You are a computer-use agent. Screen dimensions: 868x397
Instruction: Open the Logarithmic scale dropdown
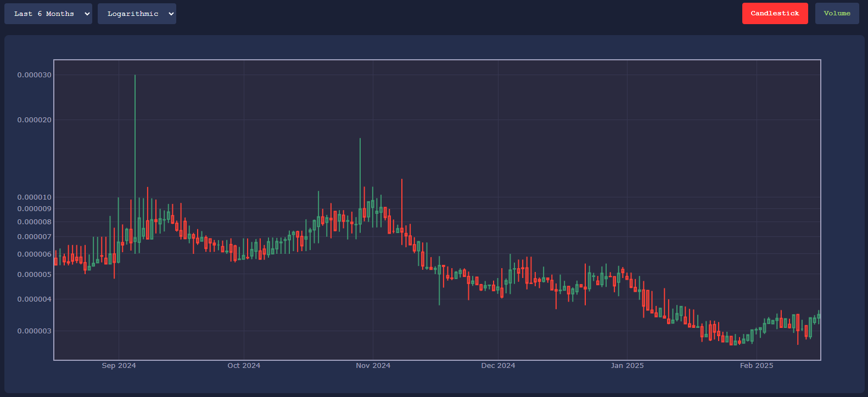point(137,14)
